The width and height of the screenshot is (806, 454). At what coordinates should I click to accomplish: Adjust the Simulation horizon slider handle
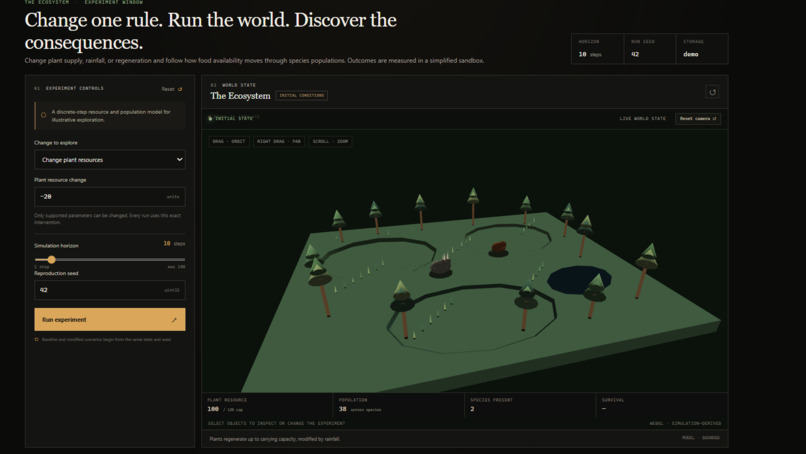(x=51, y=260)
